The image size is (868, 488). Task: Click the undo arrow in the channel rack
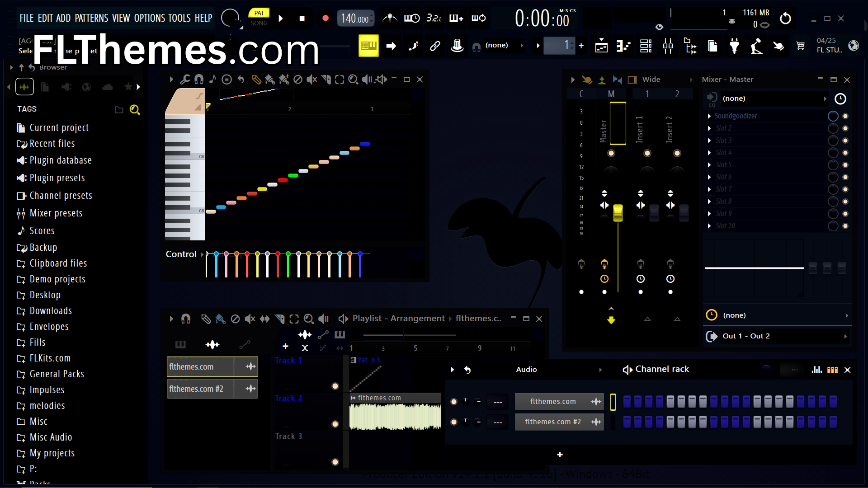pos(467,370)
